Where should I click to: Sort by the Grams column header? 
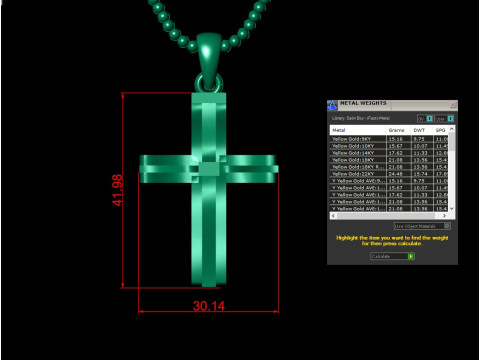click(398, 130)
